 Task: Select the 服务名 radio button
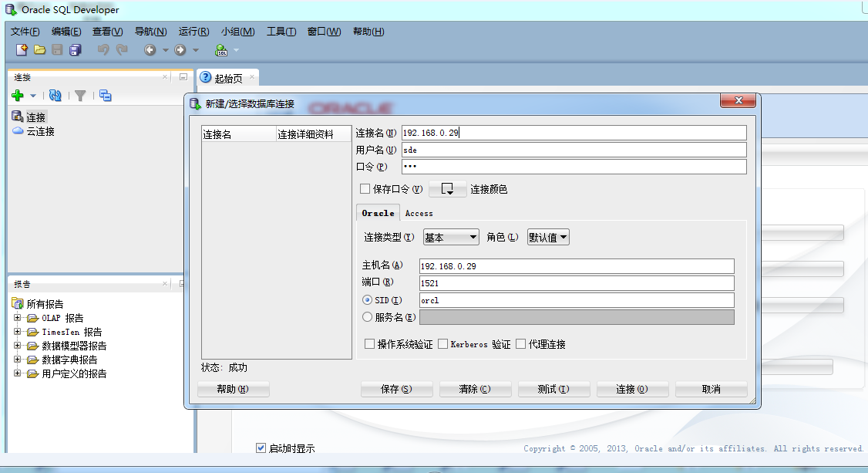[368, 316]
